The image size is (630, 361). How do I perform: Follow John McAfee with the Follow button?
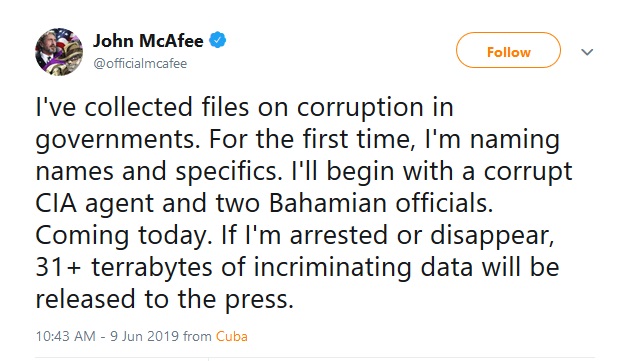coord(508,50)
